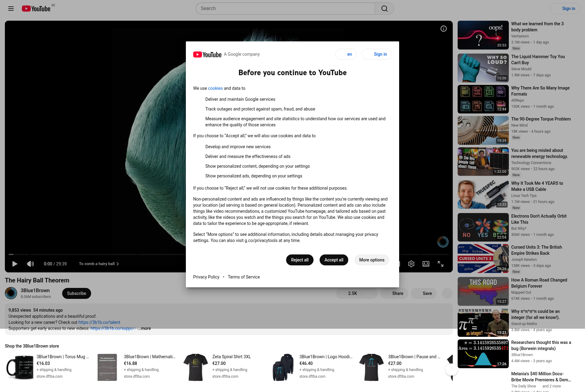Expand the description with '...more'
The width and height of the screenshot is (585, 392).
[144, 328]
